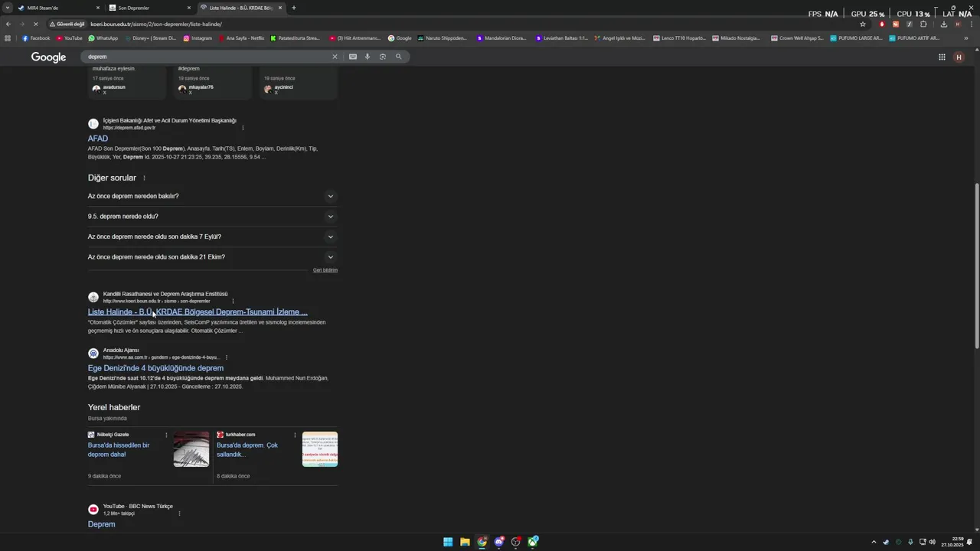Click the Google logo
The height and width of the screenshot is (551, 980).
point(48,57)
